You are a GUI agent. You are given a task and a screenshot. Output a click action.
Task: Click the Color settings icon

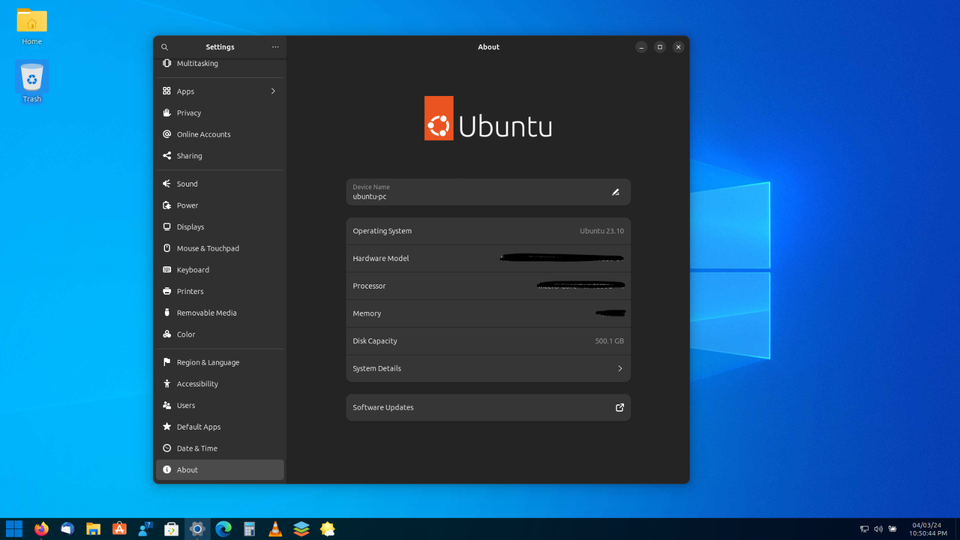(167, 334)
